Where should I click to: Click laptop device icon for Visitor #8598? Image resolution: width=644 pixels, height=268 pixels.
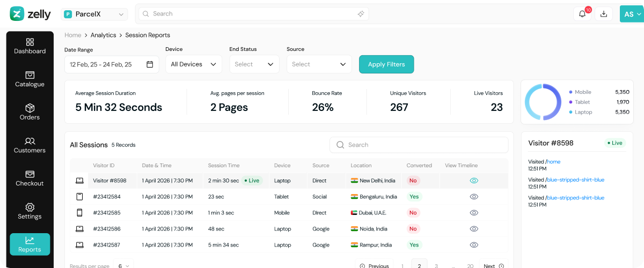79,181
